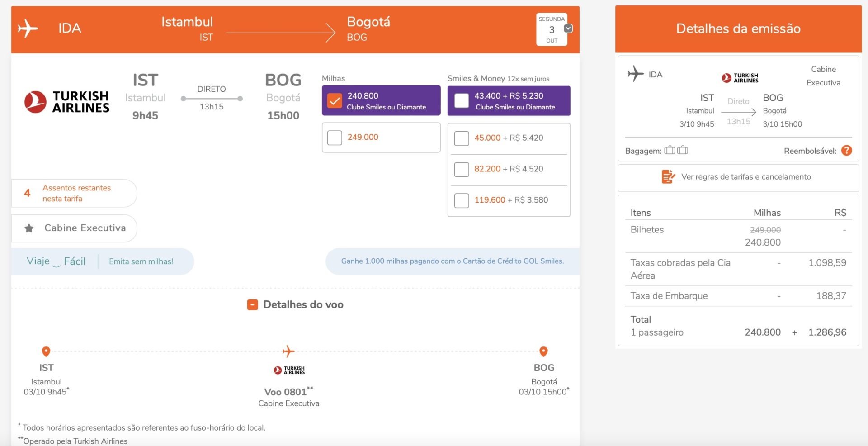
Task: Click the Bilhetes 240.800 miles value
Action: tap(763, 242)
